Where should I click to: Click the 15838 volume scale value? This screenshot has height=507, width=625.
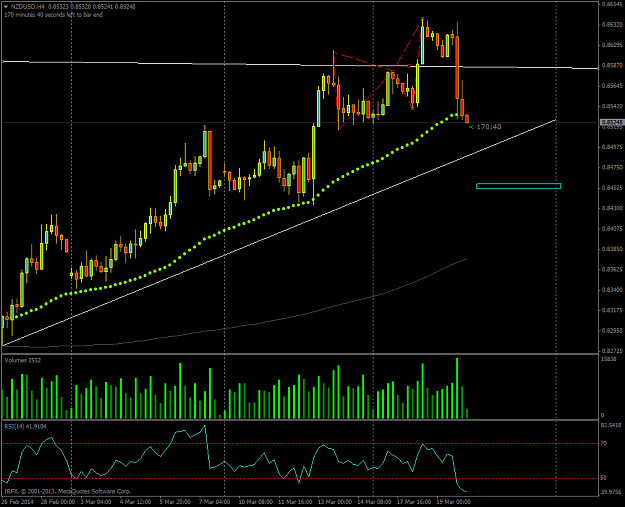tap(609, 359)
